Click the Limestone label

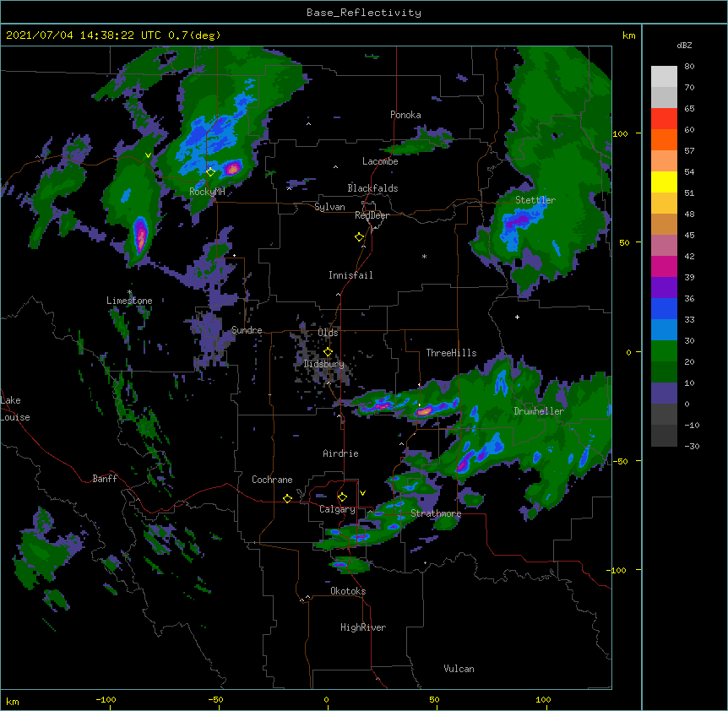pyautogui.click(x=129, y=301)
